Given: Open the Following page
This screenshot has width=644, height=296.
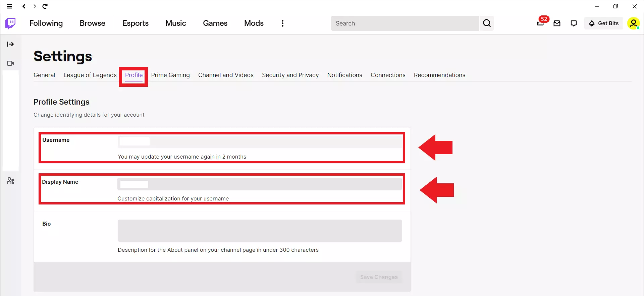Looking at the screenshot, I should click(46, 23).
